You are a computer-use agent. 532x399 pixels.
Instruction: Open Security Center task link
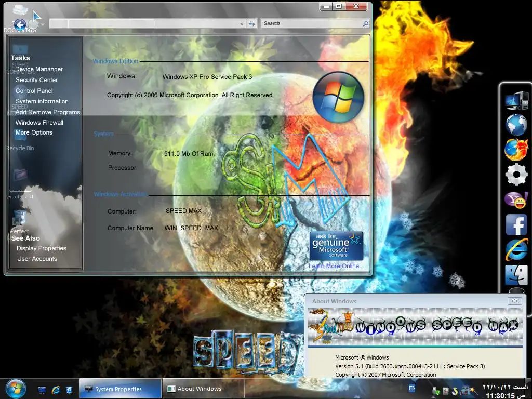[x=37, y=79]
